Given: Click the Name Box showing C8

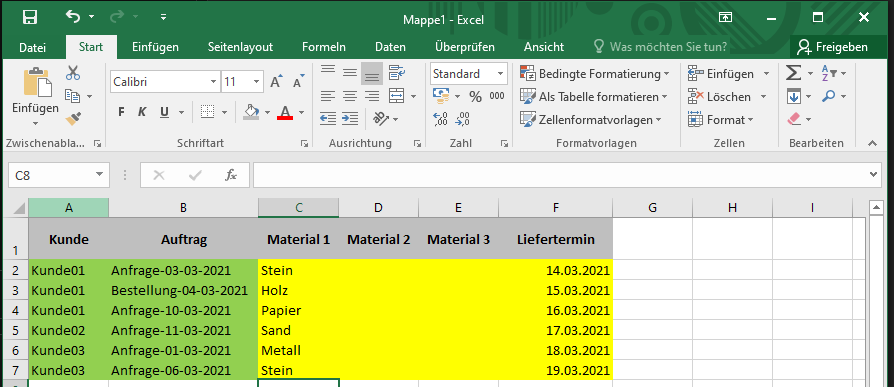Looking at the screenshot, I should 58,175.
